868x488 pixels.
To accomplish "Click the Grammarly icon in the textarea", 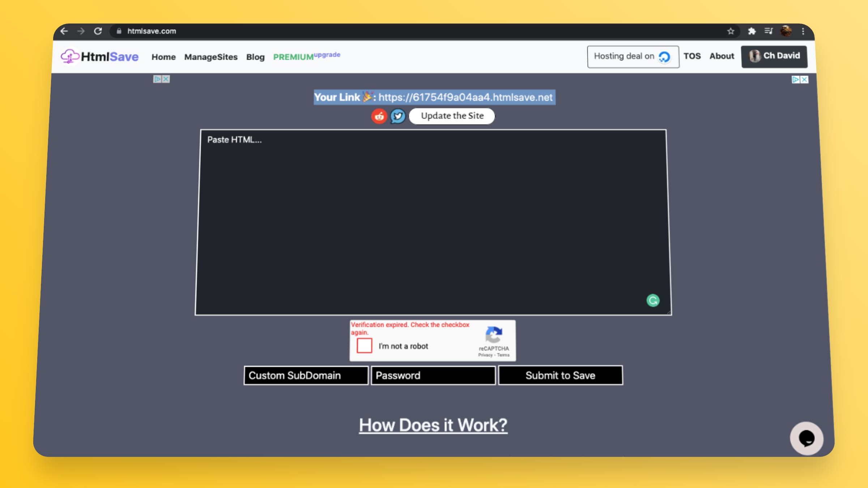I will click(653, 300).
